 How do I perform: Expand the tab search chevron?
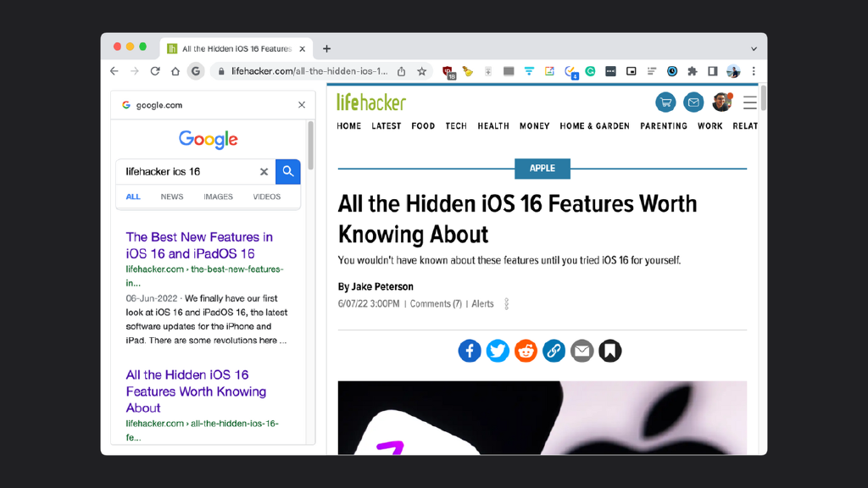pyautogui.click(x=754, y=48)
